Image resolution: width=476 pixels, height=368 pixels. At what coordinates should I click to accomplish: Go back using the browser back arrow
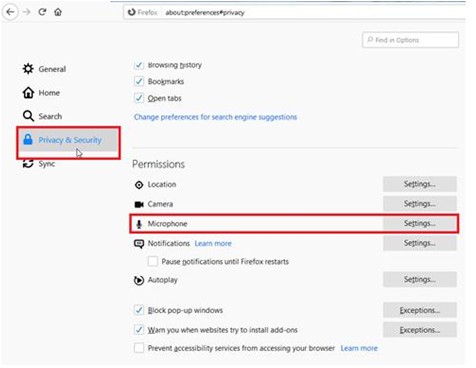point(10,12)
